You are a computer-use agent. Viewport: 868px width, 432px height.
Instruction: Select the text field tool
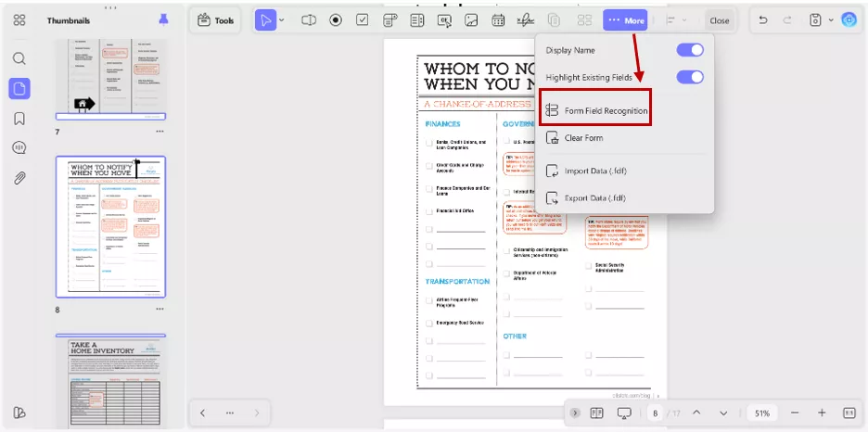click(308, 20)
